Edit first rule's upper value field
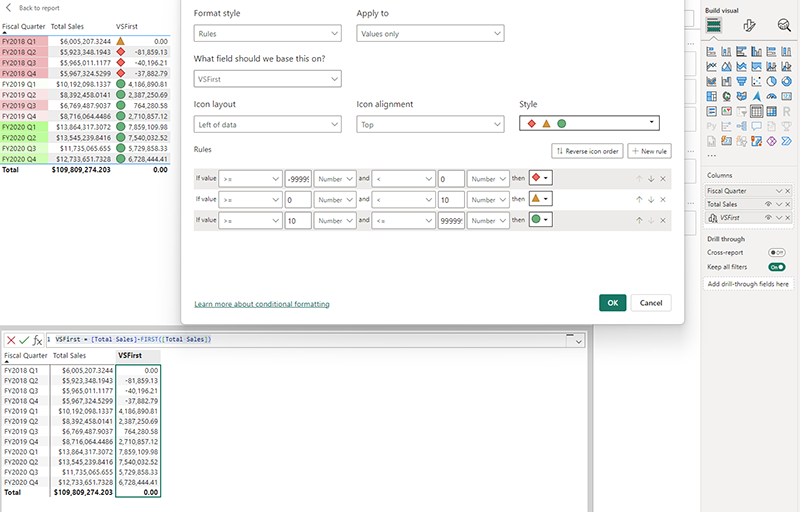 [451, 179]
